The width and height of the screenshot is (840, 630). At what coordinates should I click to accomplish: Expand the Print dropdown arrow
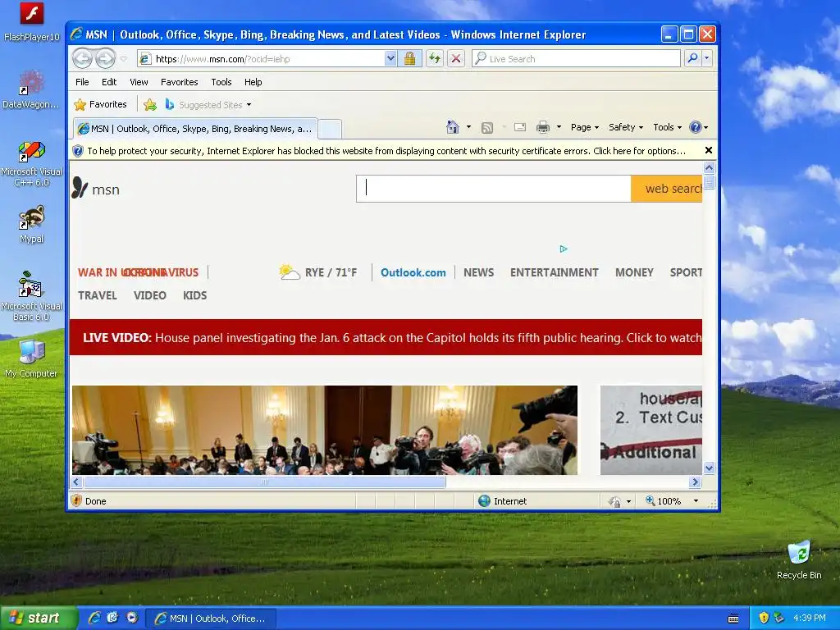click(559, 127)
